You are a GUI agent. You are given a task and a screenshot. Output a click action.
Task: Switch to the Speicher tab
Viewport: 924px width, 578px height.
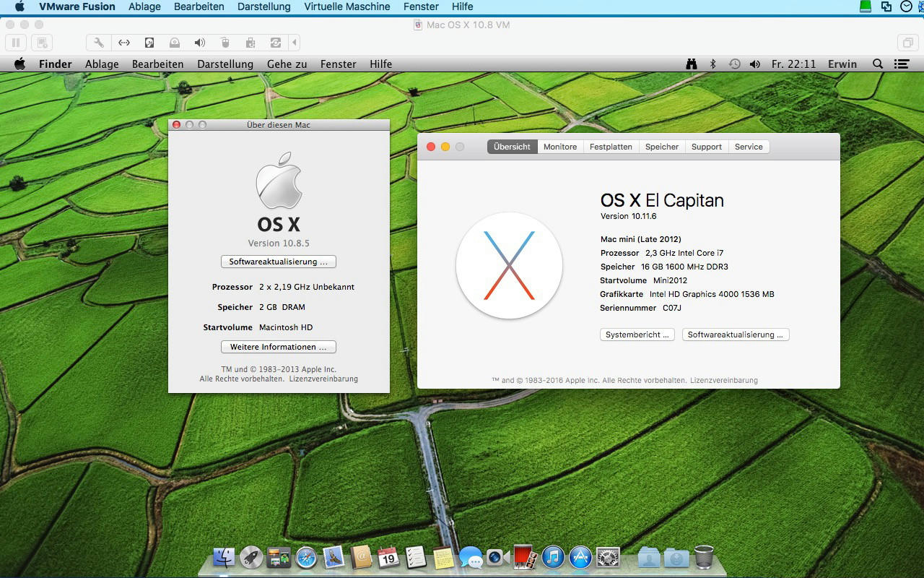tap(662, 147)
